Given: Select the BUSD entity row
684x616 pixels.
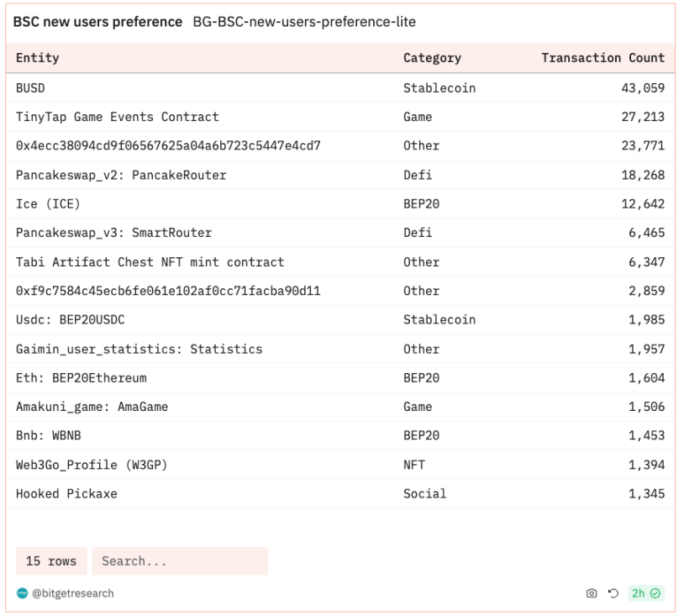Looking at the screenshot, I should click(340, 88).
